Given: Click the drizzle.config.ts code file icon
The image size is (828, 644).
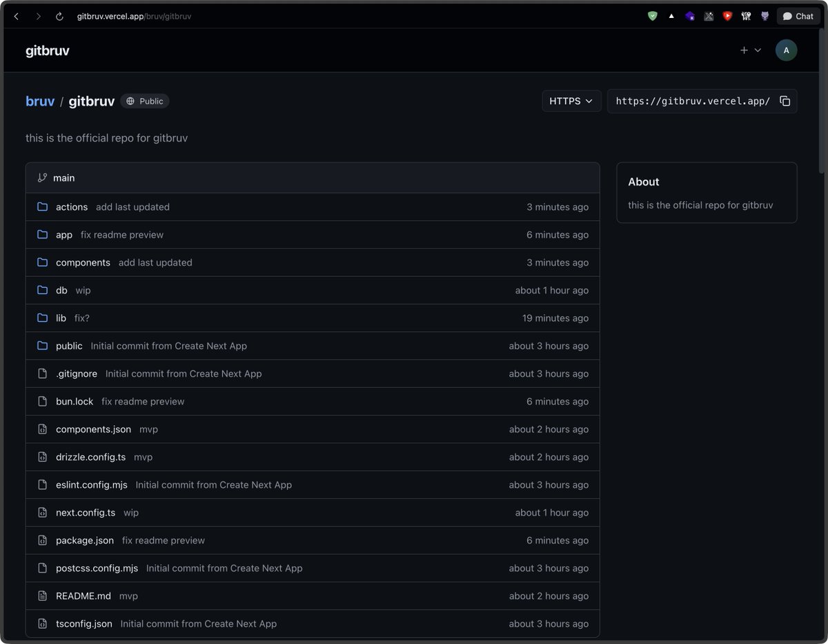Looking at the screenshot, I should [x=42, y=457].
